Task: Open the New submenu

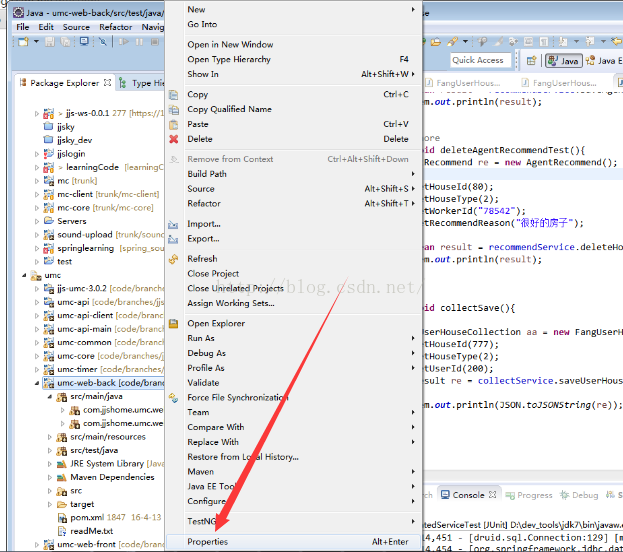Action: tap(293, 10)
